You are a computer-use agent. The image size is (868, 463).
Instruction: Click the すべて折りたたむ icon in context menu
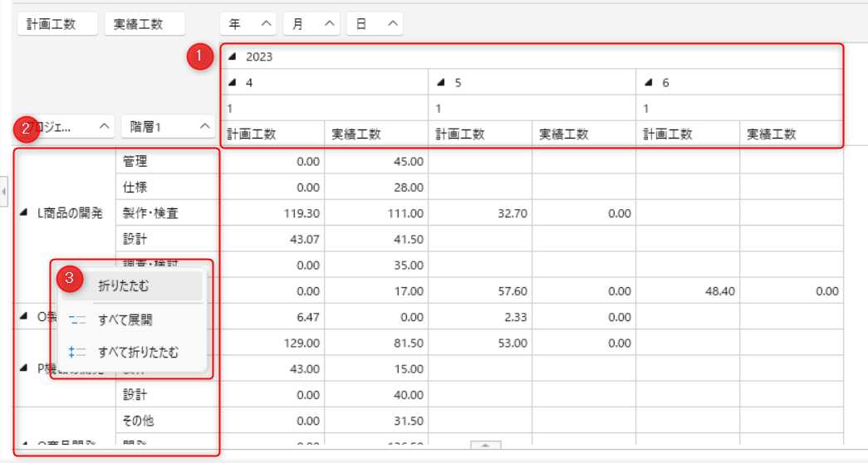76,352
